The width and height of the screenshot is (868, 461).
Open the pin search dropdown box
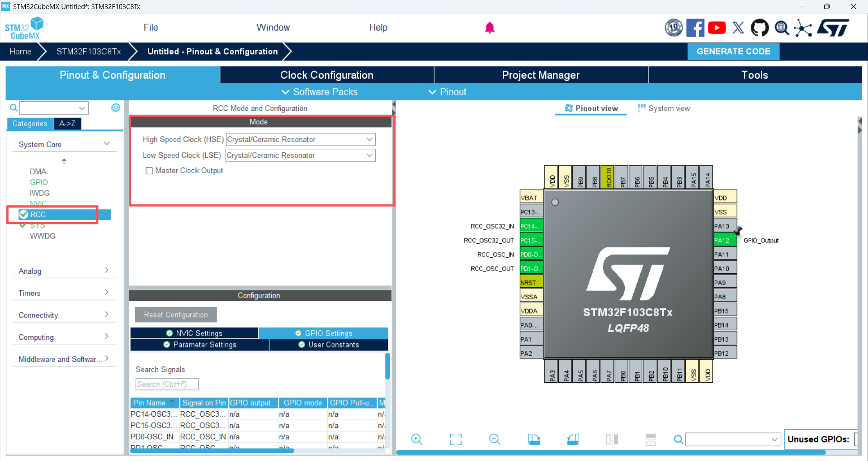click(x=733, y=439)
